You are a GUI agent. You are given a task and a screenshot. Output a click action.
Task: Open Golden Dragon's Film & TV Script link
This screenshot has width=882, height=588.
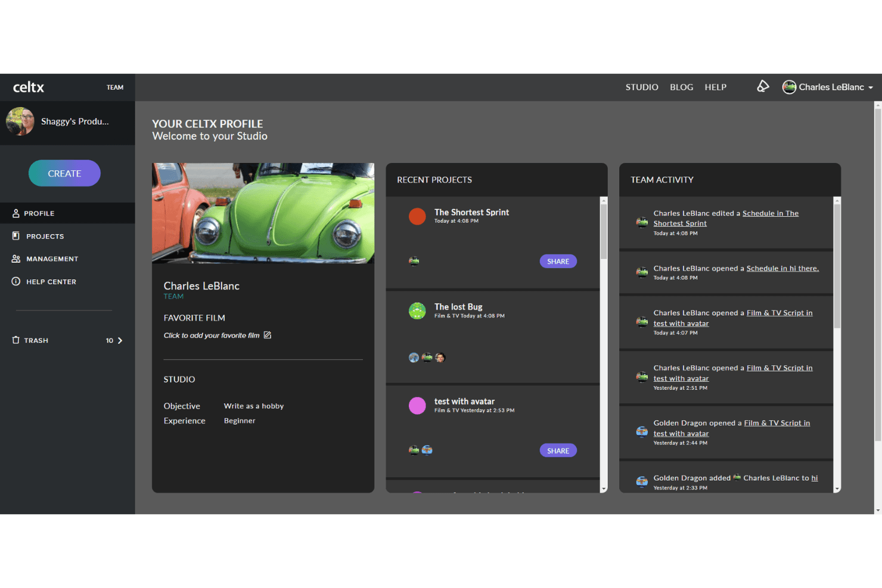click(x=732, y=428)
